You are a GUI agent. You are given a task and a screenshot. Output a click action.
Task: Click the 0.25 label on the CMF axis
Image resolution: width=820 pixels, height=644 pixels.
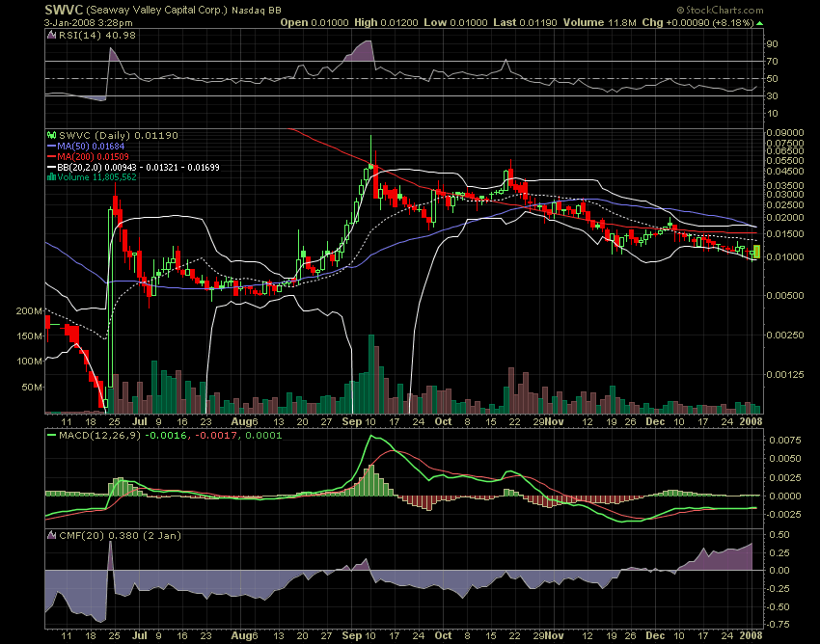[x=779, y=553]
